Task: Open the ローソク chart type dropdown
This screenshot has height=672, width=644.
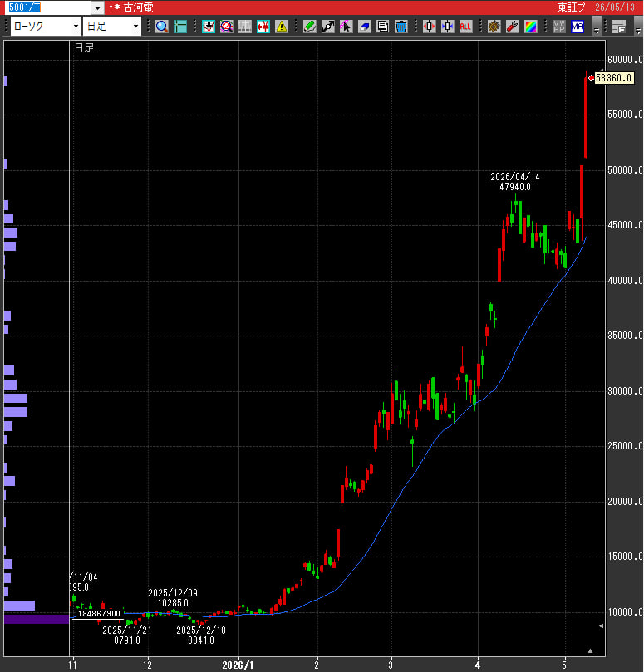Action: (46, 27)
